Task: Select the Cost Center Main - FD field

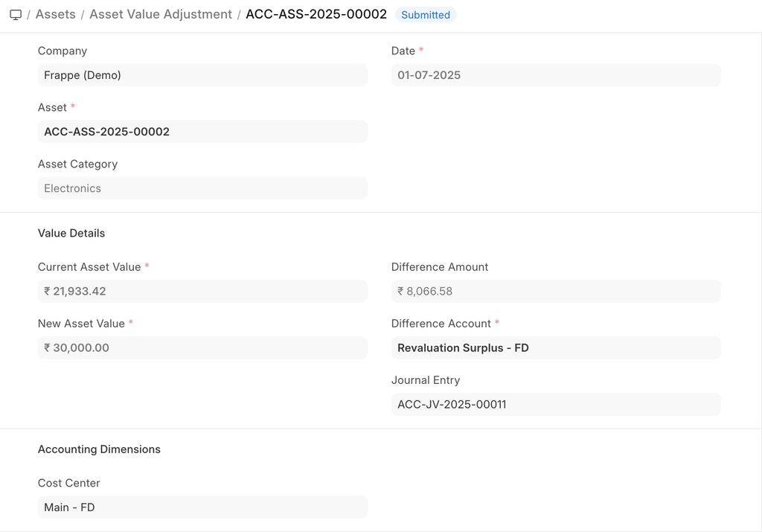Action: pyautogui.click(x=202, y=507)
